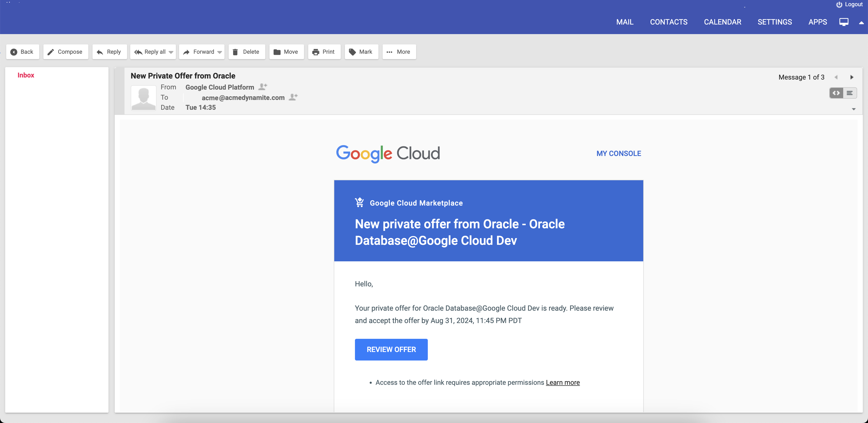Expand full message headers with the down arrow
Viewport: 868px width, 423px height.
[x=854, y=109]
